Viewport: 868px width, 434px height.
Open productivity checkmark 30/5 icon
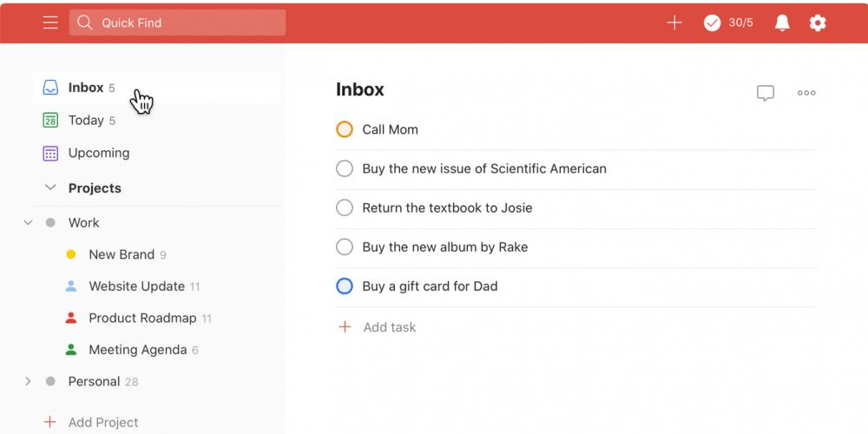[x=712, y=23]
